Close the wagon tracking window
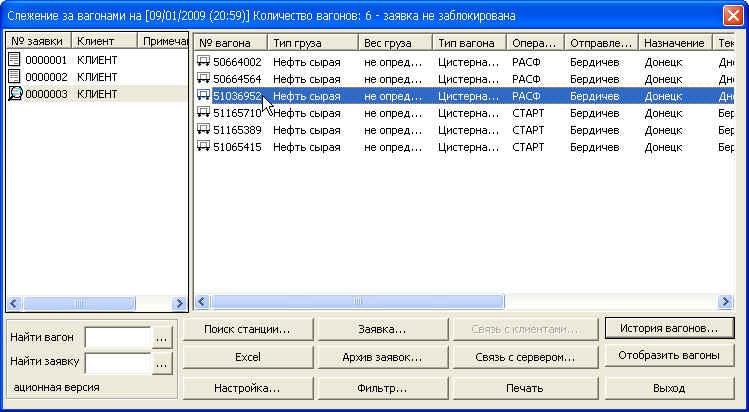This screenshot has height=412, width=749. (x=733, y=16)
